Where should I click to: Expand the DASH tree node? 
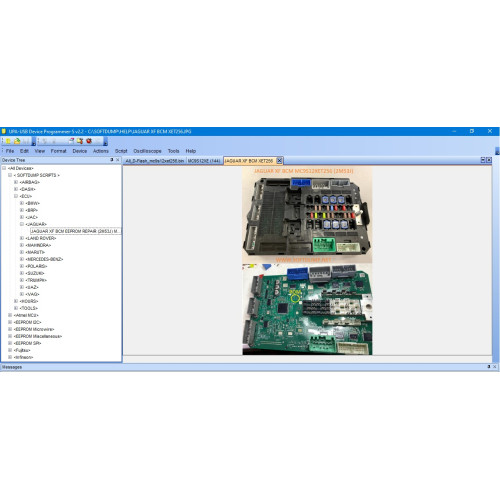(16, 189)
